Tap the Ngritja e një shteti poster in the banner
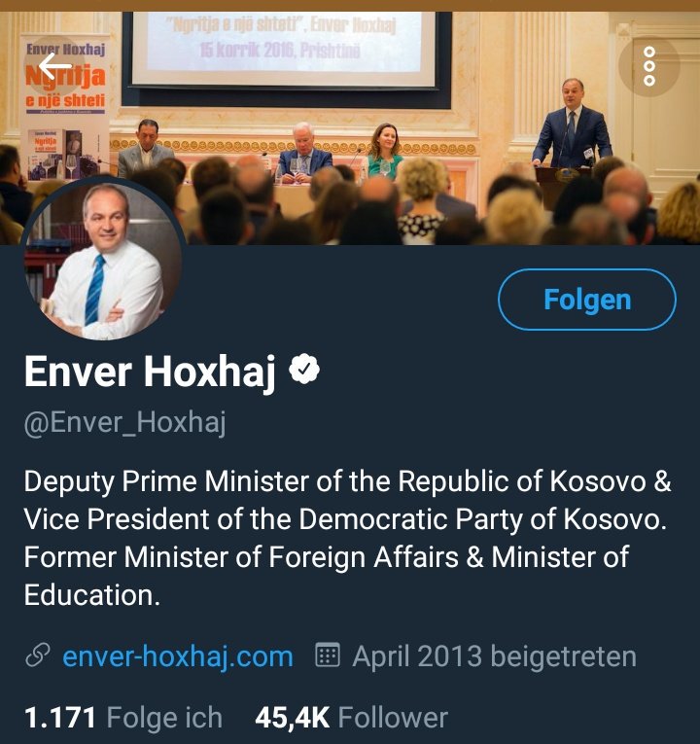This screenshot has width=700, height=744. (x=65, y=107)
